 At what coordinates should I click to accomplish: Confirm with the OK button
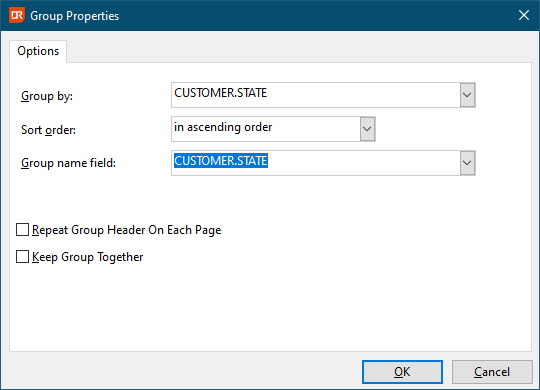pyautogui.click(x=402, y=372)
